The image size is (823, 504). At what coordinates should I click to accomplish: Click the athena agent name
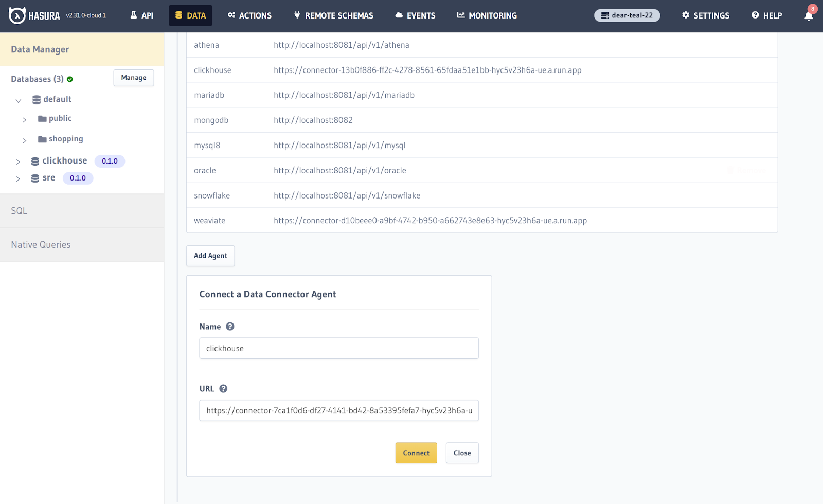click(x=206, y=45)
